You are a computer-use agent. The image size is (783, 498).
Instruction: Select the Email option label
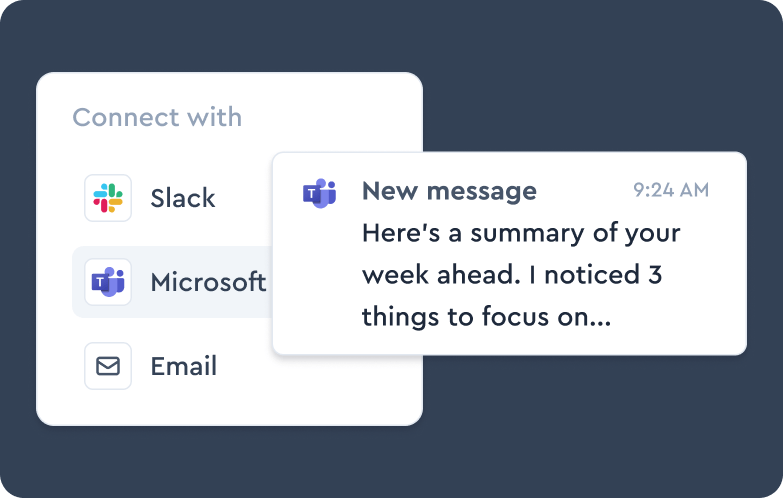point(184,366)
